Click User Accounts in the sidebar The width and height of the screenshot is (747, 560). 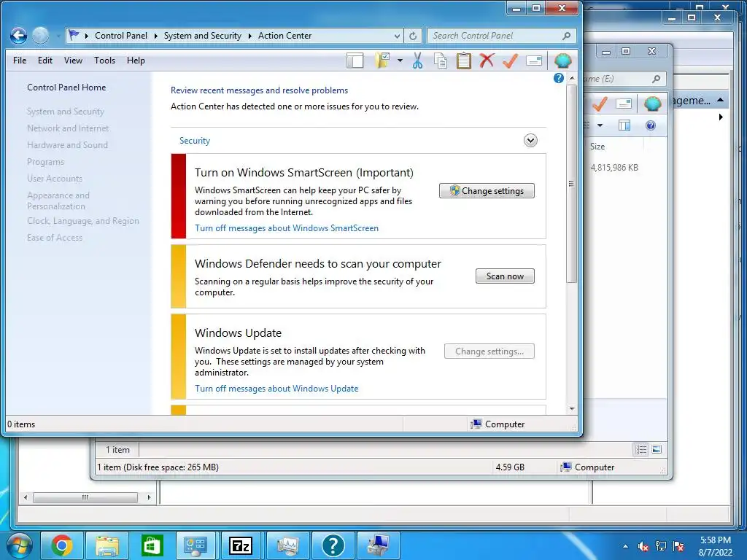click(54, 179)
